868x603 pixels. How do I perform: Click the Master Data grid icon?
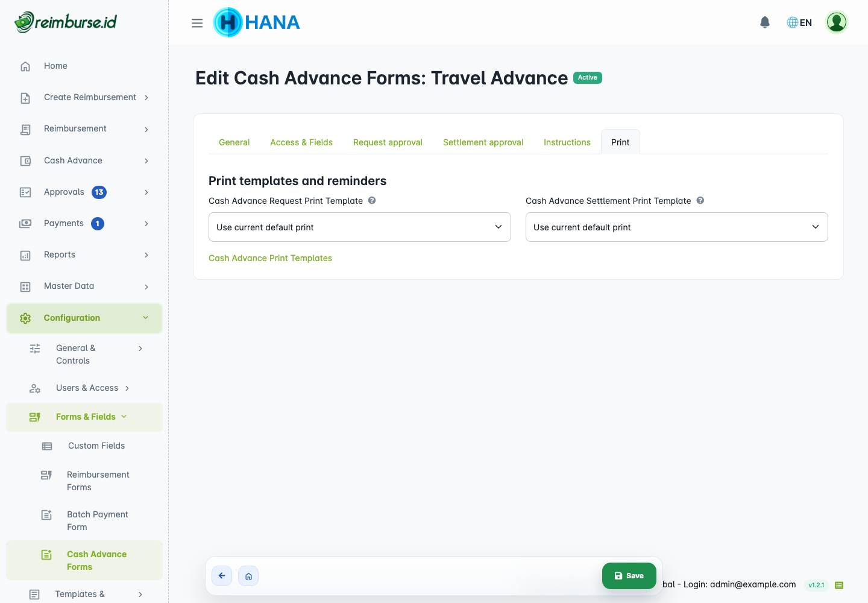(25, 286)
